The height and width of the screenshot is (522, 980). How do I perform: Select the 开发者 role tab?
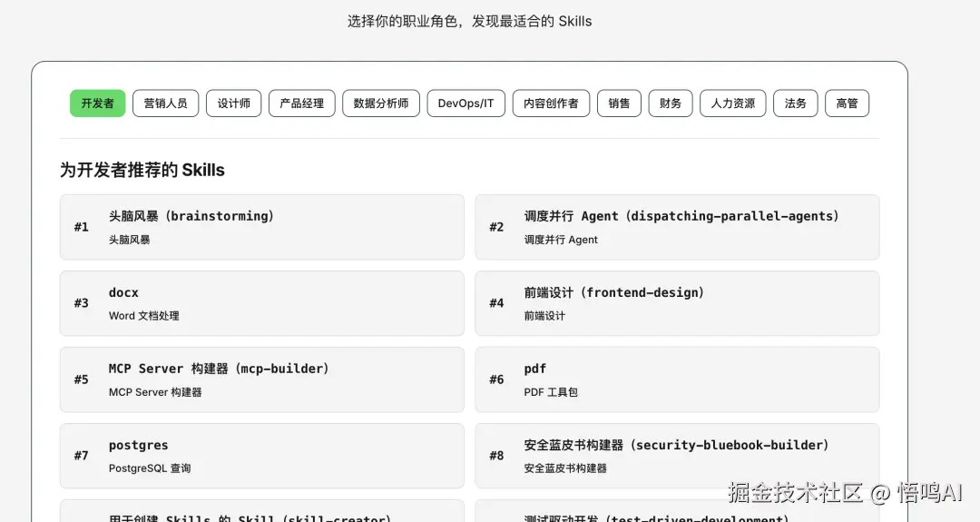97,103
